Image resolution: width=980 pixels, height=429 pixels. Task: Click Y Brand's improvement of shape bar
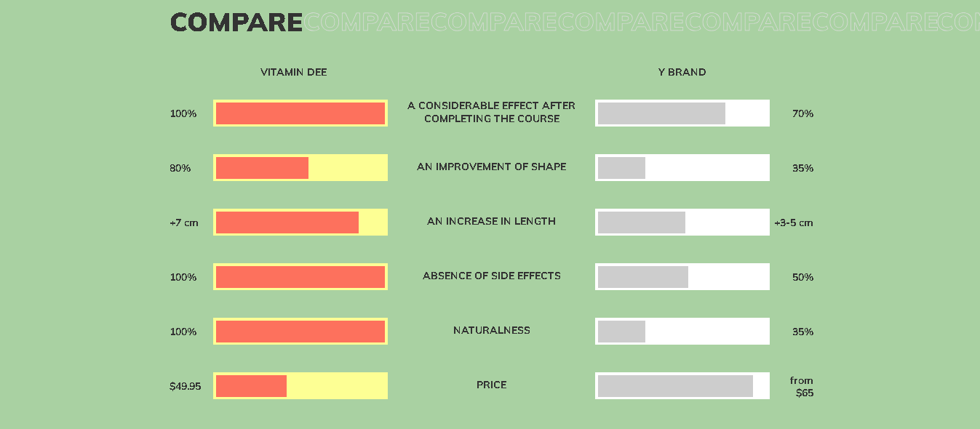pyautogui.click(x=682, y=168)
